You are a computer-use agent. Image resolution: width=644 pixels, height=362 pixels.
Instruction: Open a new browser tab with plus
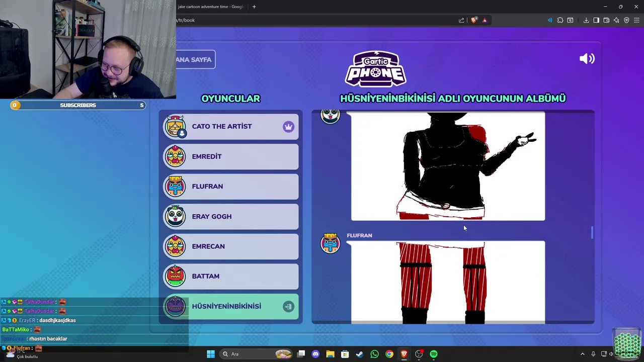click(254, 7)
